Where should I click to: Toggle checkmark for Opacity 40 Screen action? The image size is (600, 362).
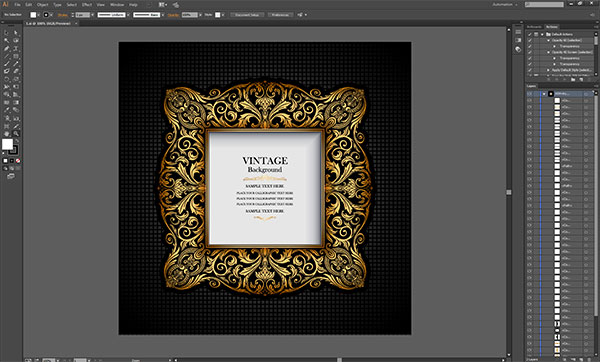coord(530,52)
